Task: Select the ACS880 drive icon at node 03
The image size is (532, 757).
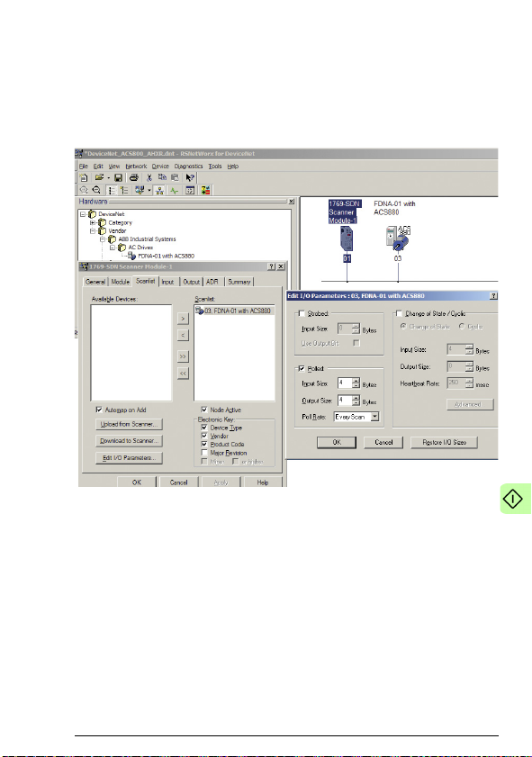Action: (397, 238)
